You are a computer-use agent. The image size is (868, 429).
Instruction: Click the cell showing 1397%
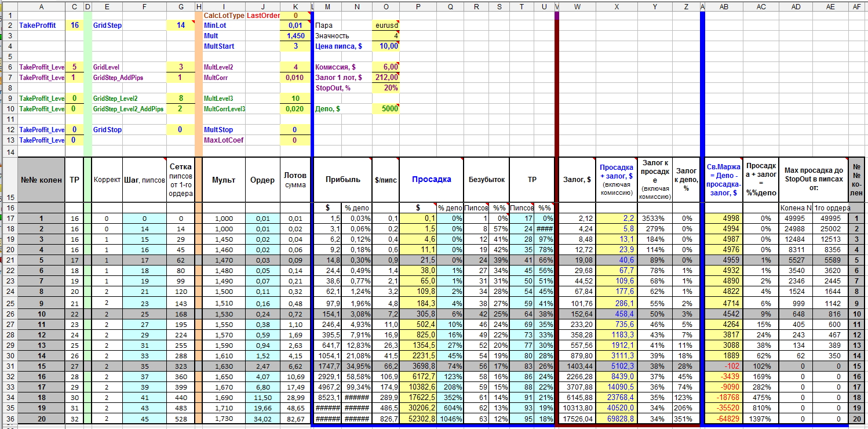point(761,419)
